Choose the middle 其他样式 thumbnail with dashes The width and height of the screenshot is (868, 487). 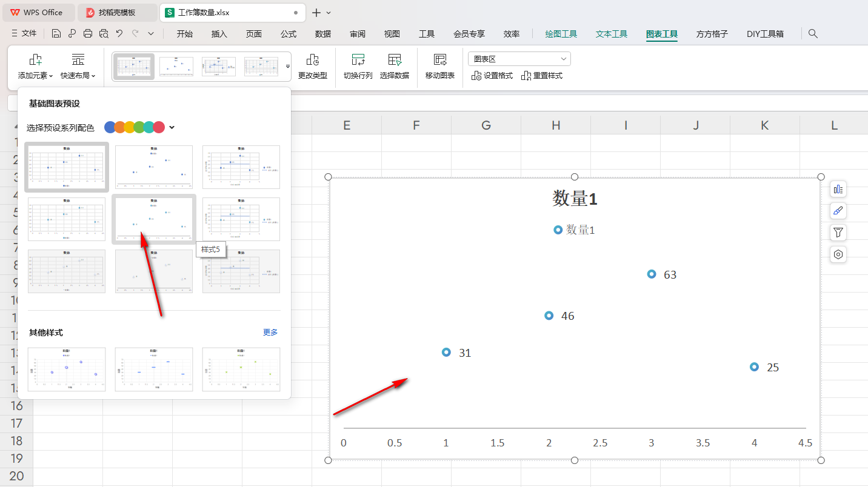154,369
